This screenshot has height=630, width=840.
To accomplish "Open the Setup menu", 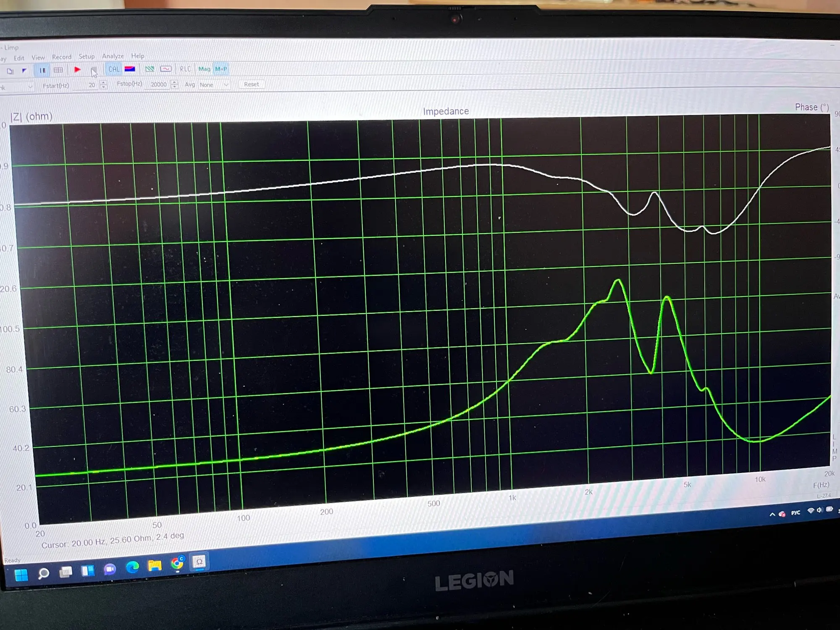I will click(87, 56).
